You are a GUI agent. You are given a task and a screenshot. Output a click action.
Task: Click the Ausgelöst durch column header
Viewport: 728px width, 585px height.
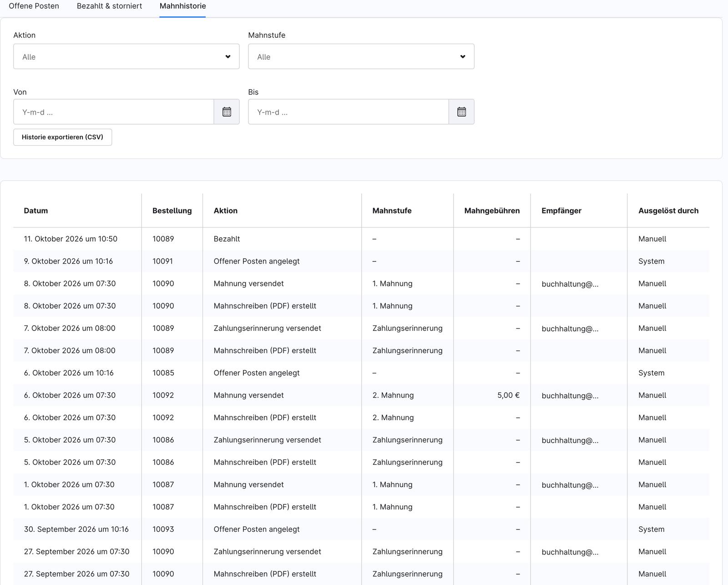pyautogui.click(x=668, y=211)
